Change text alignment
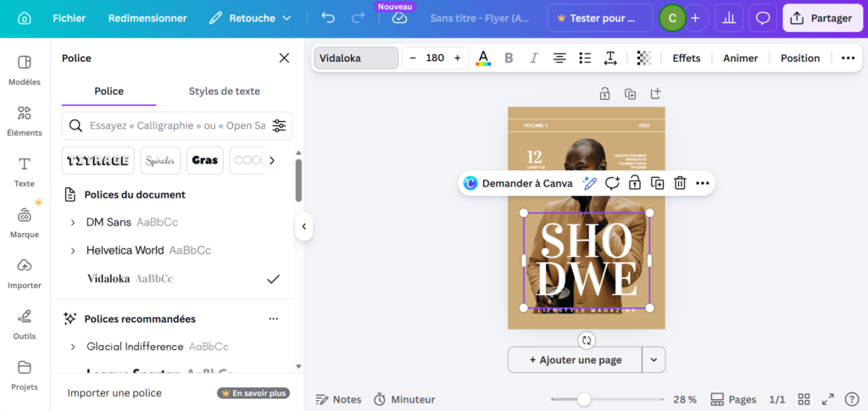 point(559,58)
